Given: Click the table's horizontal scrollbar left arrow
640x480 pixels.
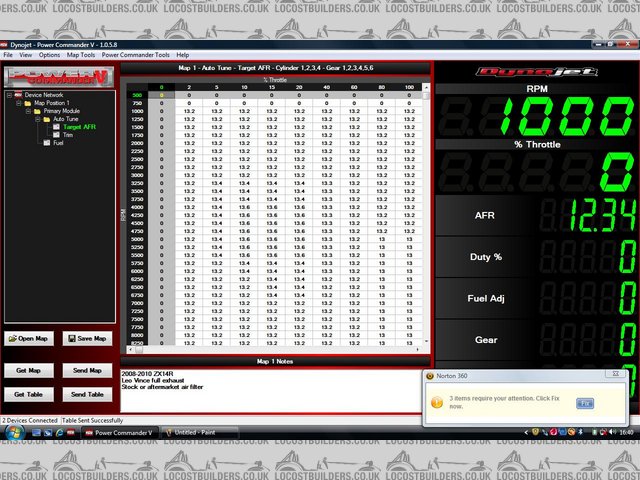Looking at the screenshot, I should [130, 350].
